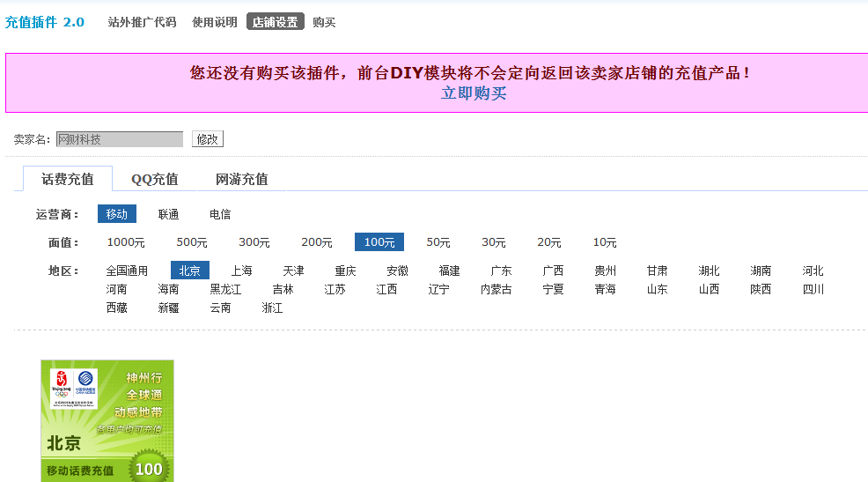Image resolution: width=868 pixels, height=482 pixels.
Task: Select 内蒙古 region
Action: 496,289
